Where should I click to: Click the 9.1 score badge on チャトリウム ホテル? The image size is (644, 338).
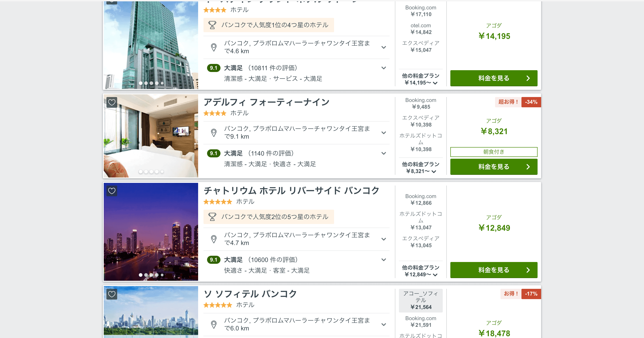pos(214,260)
